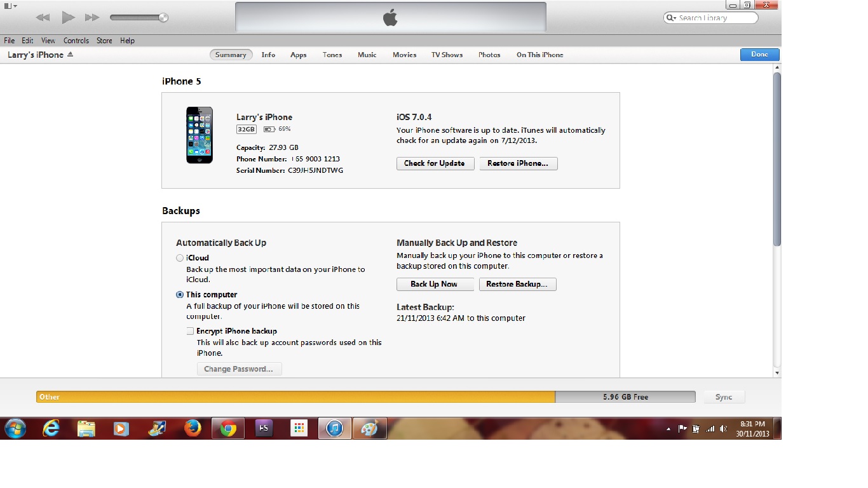Click the vertical scrollbar thumb
The image size is (868, 488).
pyautogui.click(x=777, y=159)
